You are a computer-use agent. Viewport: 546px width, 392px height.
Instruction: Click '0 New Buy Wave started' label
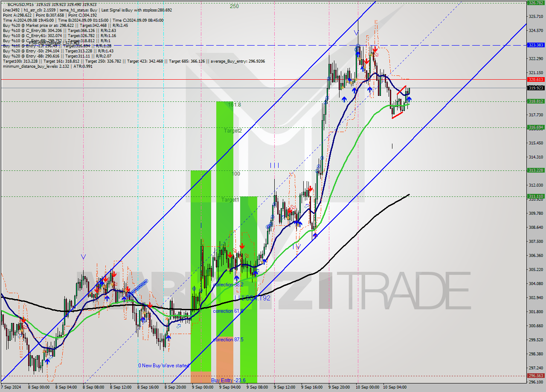[165, 366]
